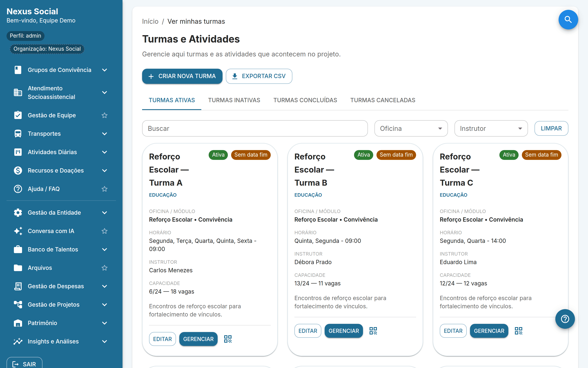Show QR code for Turma B
The width and height of the screenshot is (588, 368).
(373, 331)
